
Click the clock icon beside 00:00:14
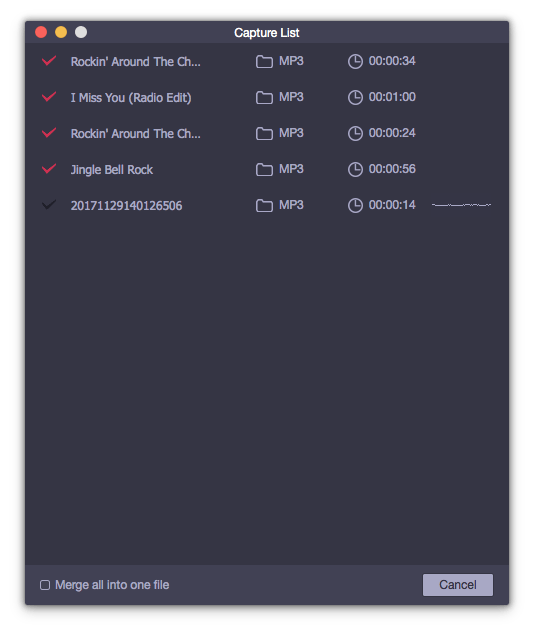pyautogui.click(x=355, y=205)
